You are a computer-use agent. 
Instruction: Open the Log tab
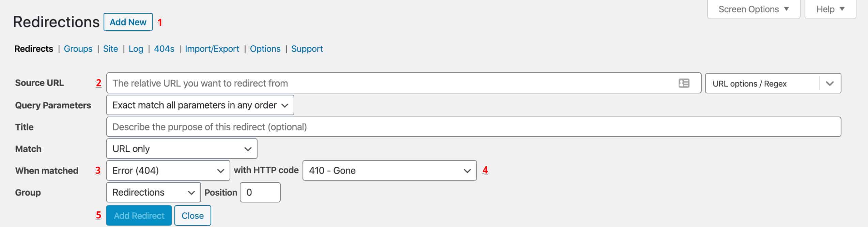coord(136,49)
